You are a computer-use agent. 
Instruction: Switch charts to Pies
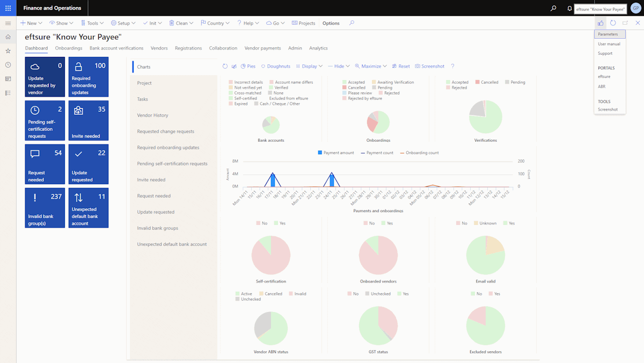pyautogui.click(x=248, y=66)
